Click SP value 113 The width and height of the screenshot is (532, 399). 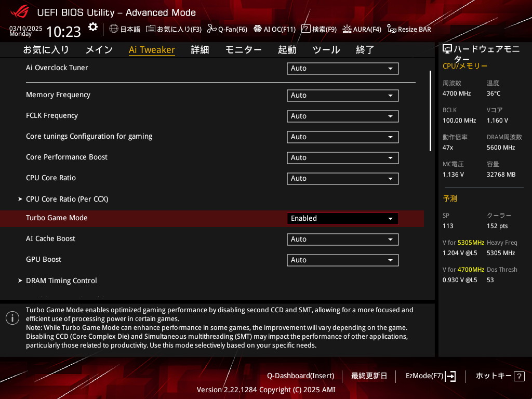point(448,226)
